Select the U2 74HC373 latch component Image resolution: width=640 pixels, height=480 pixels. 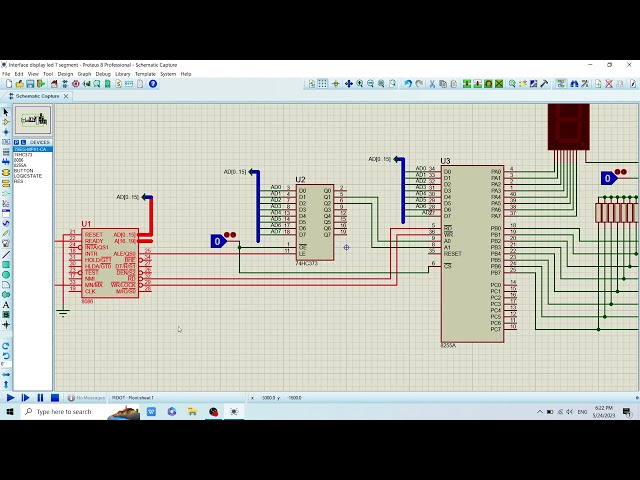click(315, 222)
